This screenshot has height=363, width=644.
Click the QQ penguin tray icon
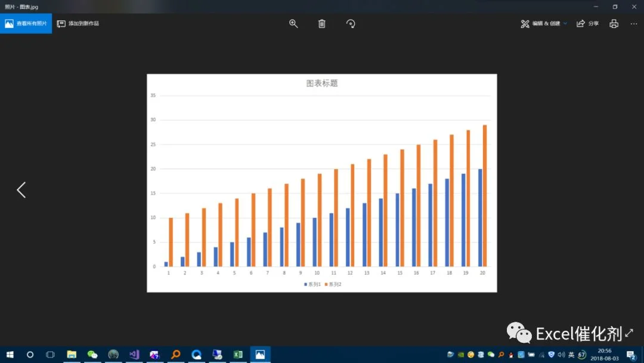511,355
